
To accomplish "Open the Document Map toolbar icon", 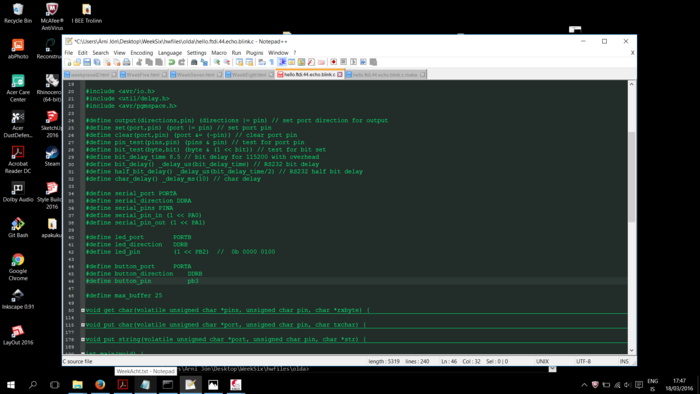I will tap(301, 62).
